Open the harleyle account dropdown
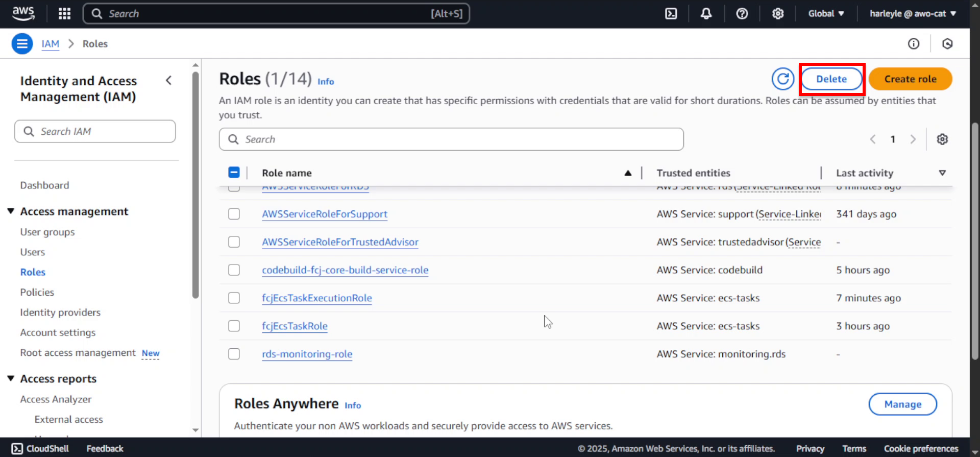The image size is (980, 457). click(913, 14)
